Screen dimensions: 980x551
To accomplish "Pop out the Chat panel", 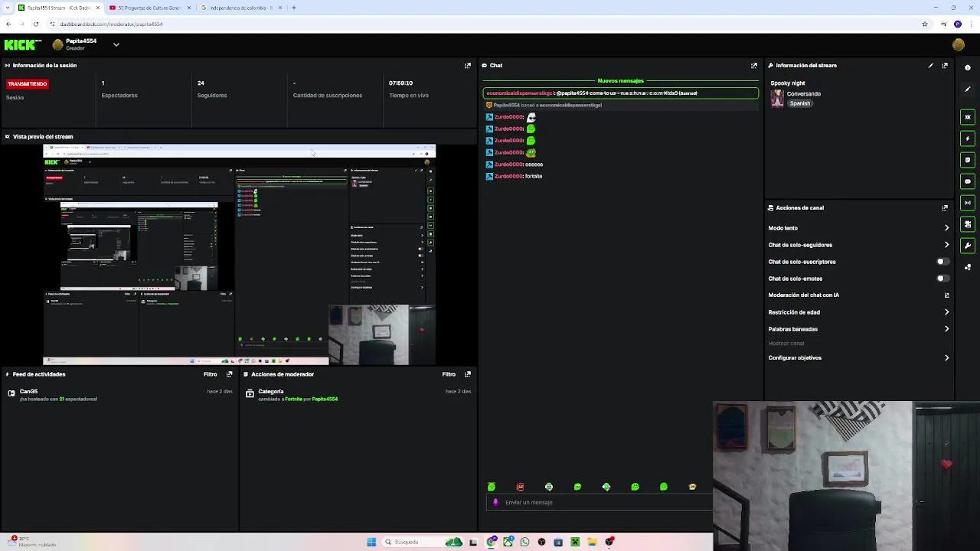I will click(754, 66).
